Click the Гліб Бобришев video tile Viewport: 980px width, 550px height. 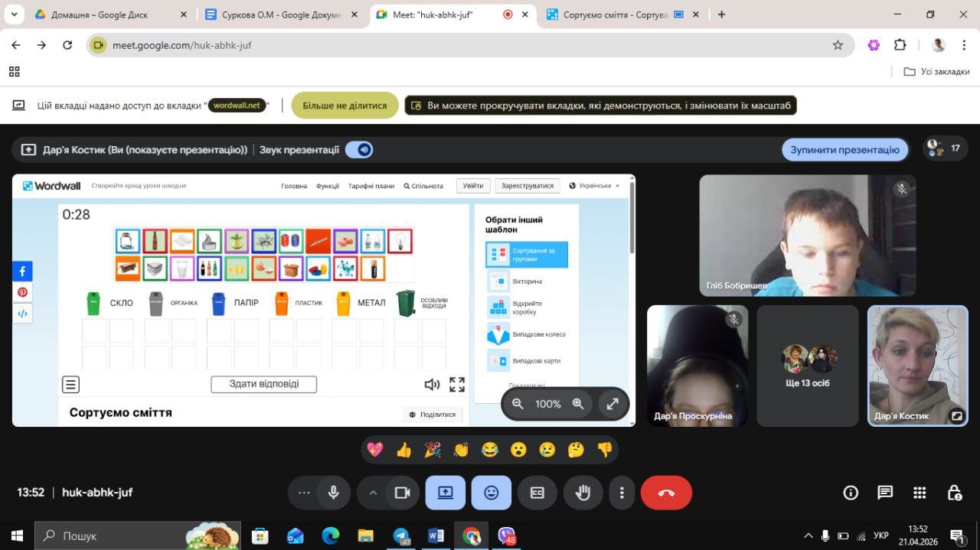(807, 236)
